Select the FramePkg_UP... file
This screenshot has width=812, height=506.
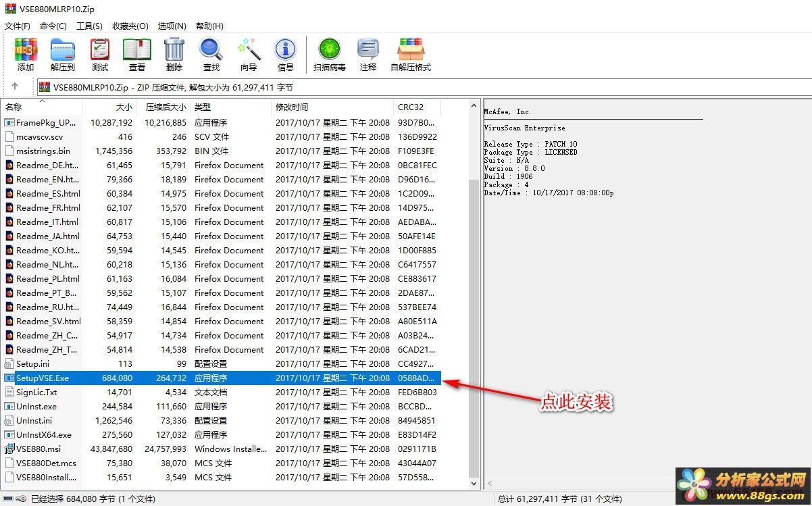[47, 122]
